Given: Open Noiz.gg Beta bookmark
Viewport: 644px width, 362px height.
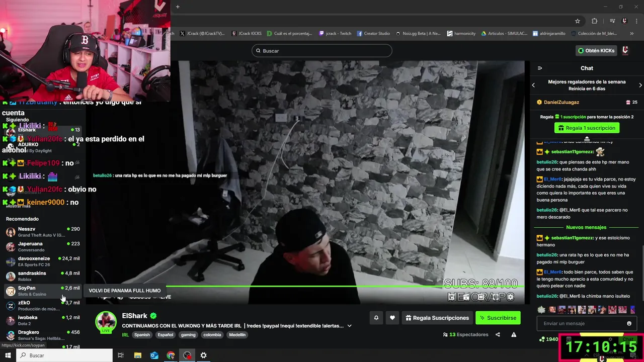Looking at the screenshot, I should [x=418, y=34].
